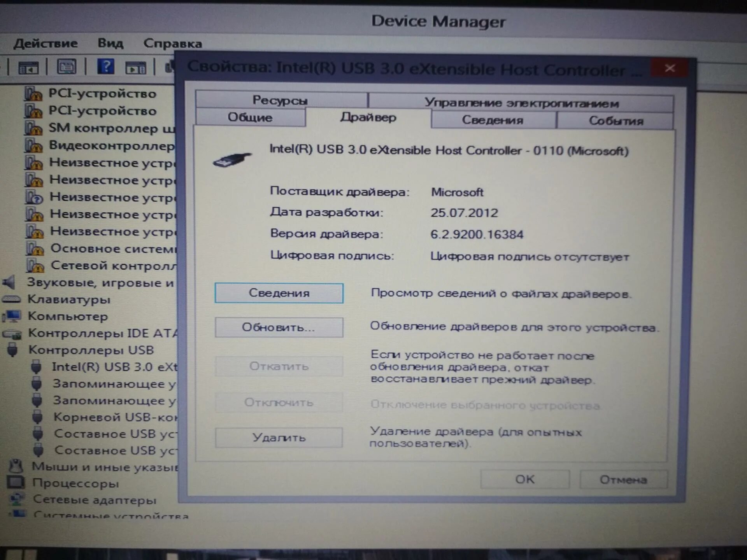Click Цифровая подпись отсутствует text
Screen dimensions: 747x560
click(x=530, y=257)
